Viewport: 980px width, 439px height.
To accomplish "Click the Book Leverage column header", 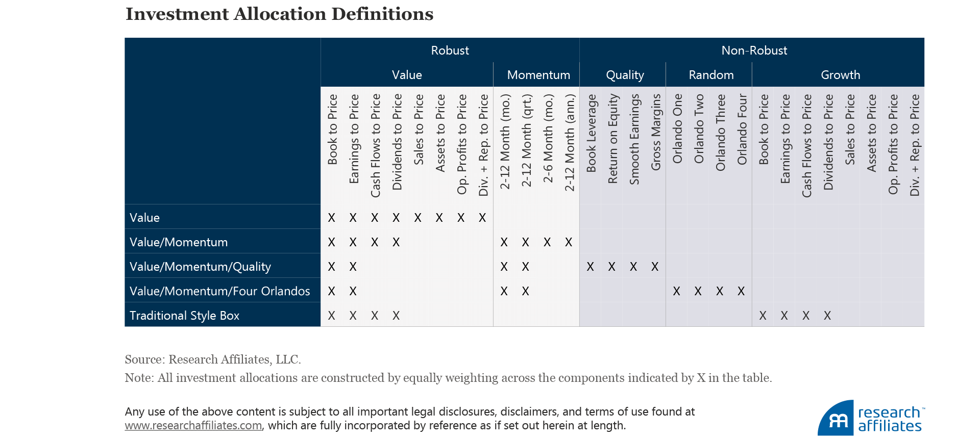I will (x=591, y=134).
